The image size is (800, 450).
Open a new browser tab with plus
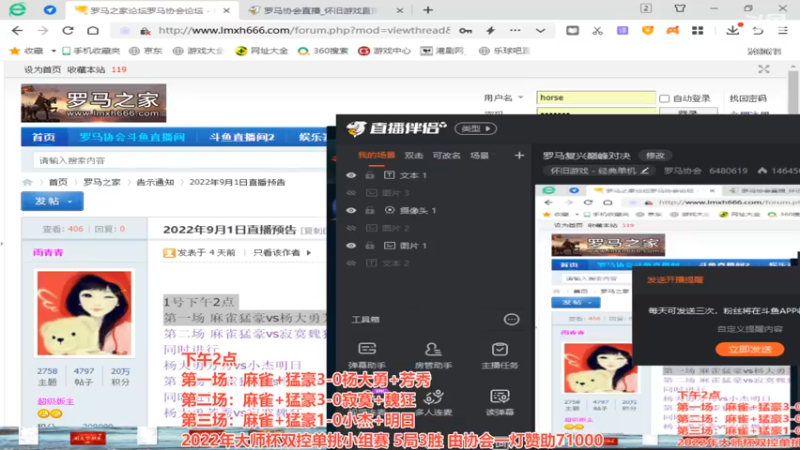coord(428,10)
